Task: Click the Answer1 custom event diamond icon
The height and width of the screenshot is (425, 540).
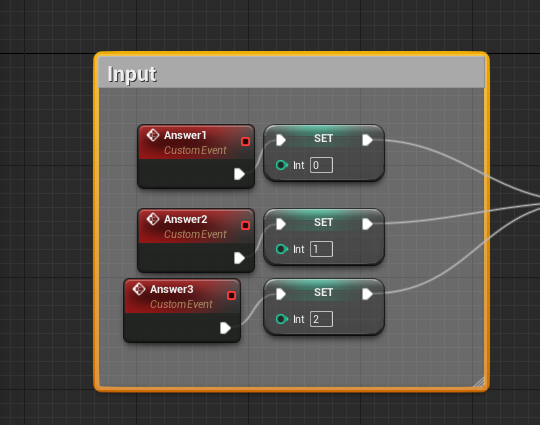Action: point(153,135)
